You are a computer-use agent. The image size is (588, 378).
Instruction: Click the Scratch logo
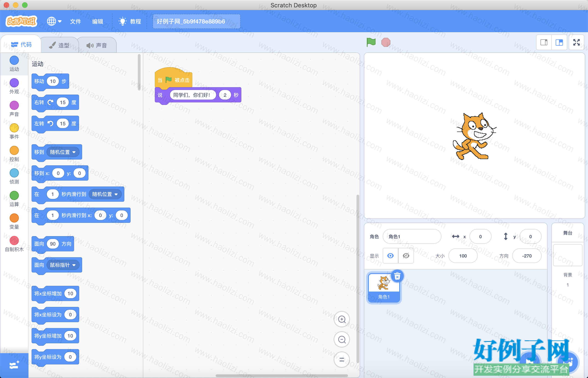[x=21, y=21]
